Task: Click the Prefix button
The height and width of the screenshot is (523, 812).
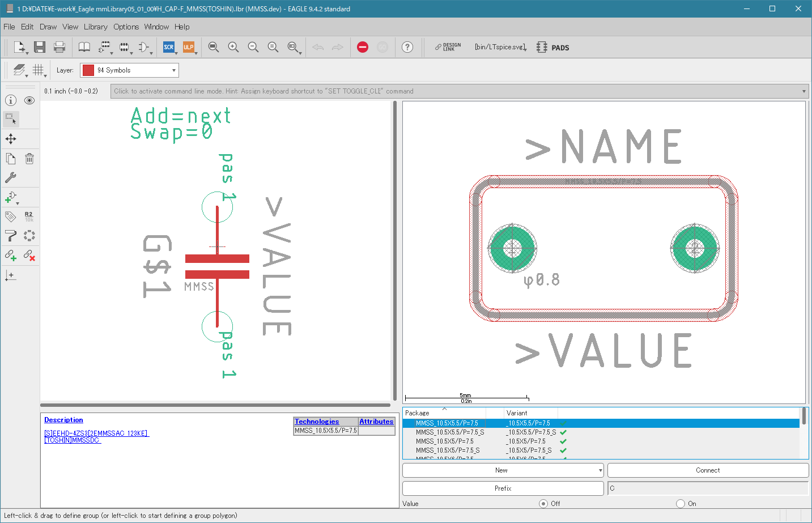Action: click(x=503, y=488)
